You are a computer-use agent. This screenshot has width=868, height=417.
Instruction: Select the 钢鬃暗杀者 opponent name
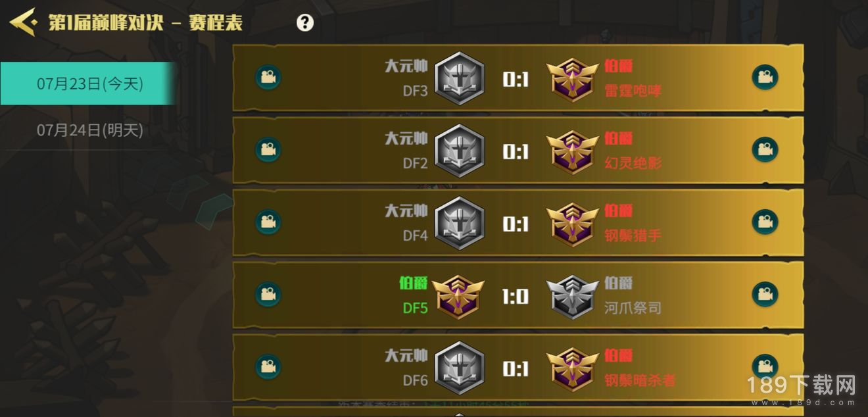(640, 380)
